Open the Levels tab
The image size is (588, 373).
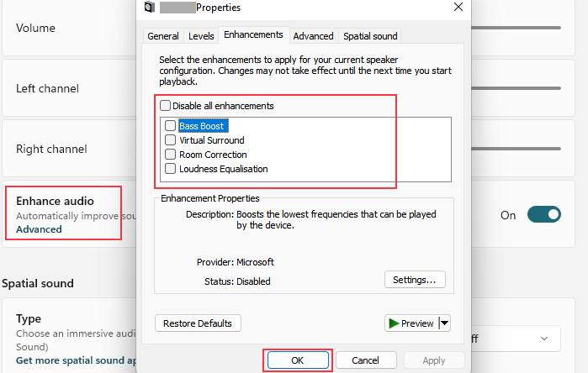click(201, 36)
